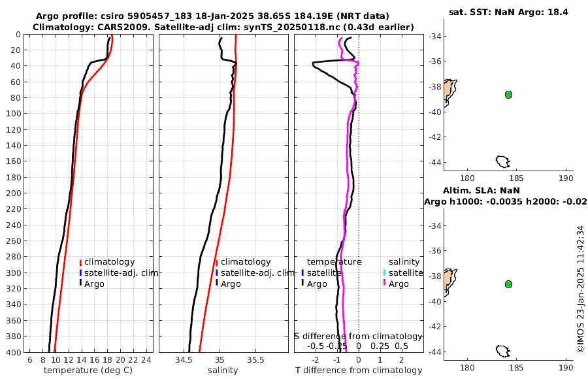This screenshot has width=588, height=379.
Task: Click latitude tick -42 beside the SST map
Action: (x=436, y=137)
